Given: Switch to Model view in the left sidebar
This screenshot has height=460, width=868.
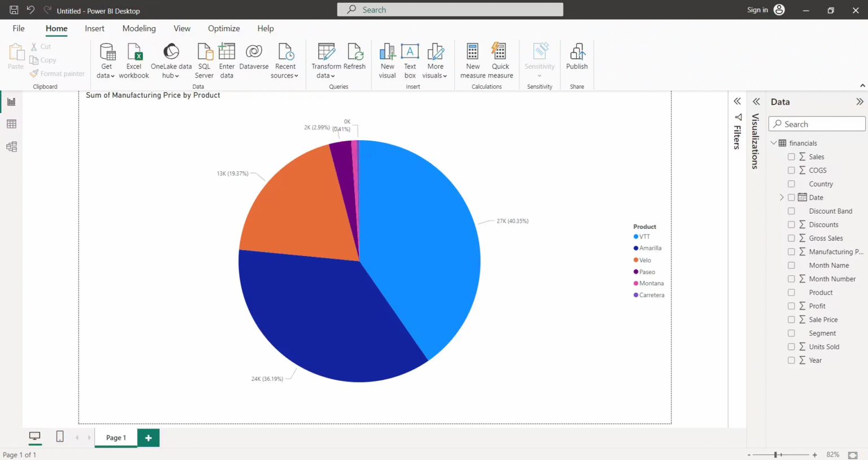Looking at the screenshot, I should [x=11, y=146].
